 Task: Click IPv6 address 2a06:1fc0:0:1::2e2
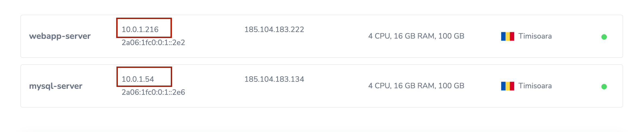153,43
